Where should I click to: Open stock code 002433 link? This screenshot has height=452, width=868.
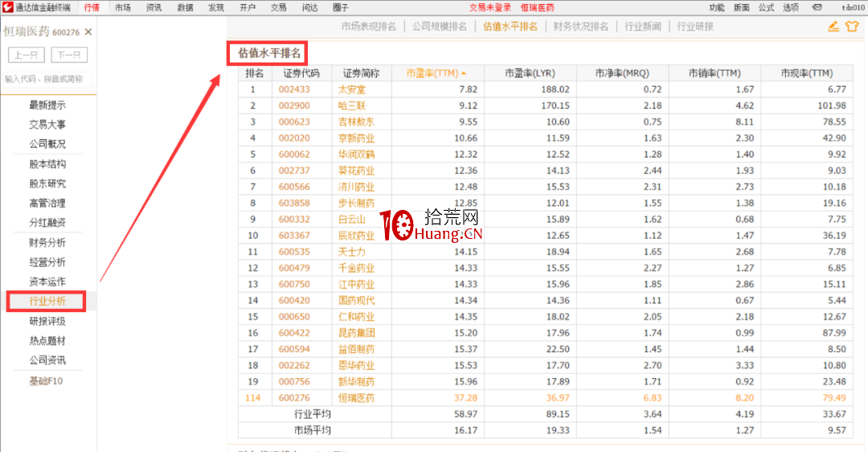[294, 89]
